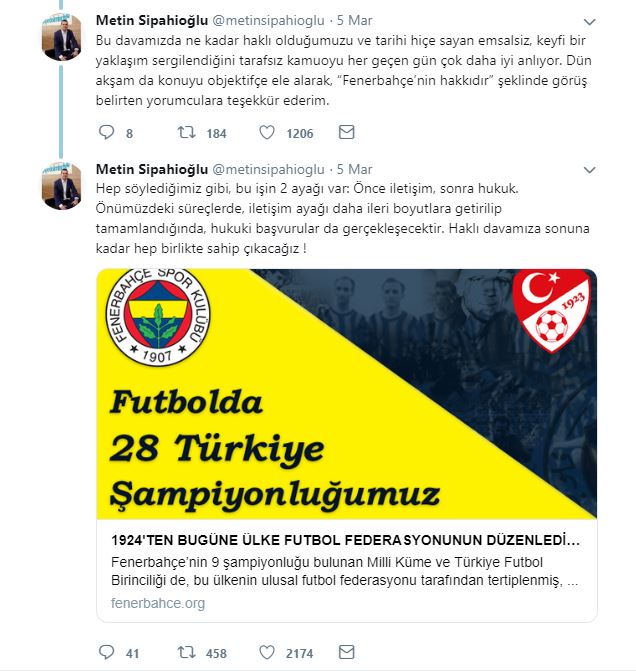Image resolution: width=636 pixels, height=671 pixels.
Task: Retweet the first tweet with 184 retweets
Action: [x=187, y=132]
